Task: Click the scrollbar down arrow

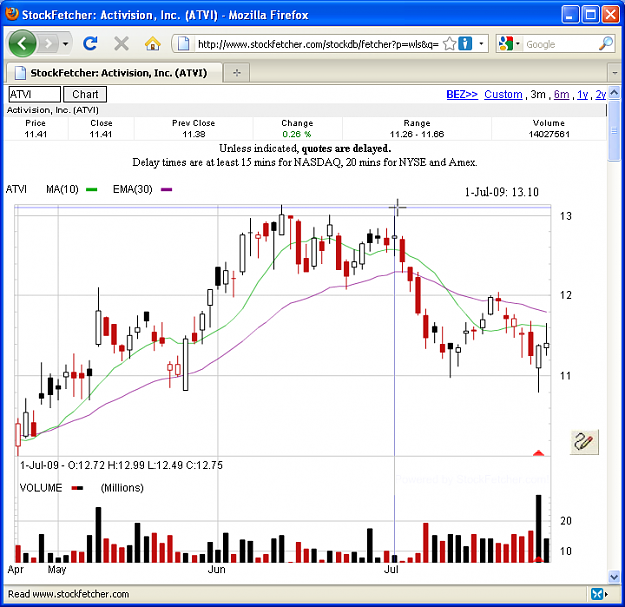Action: click(x=614, y=576)
